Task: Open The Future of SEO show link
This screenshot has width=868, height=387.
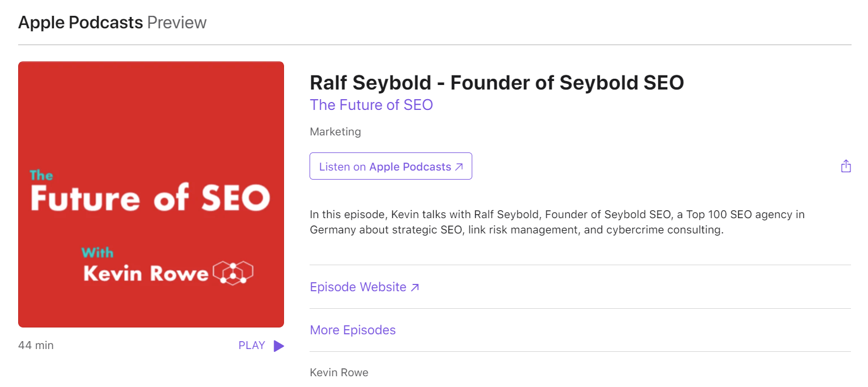Action: (x=371, y=105)
